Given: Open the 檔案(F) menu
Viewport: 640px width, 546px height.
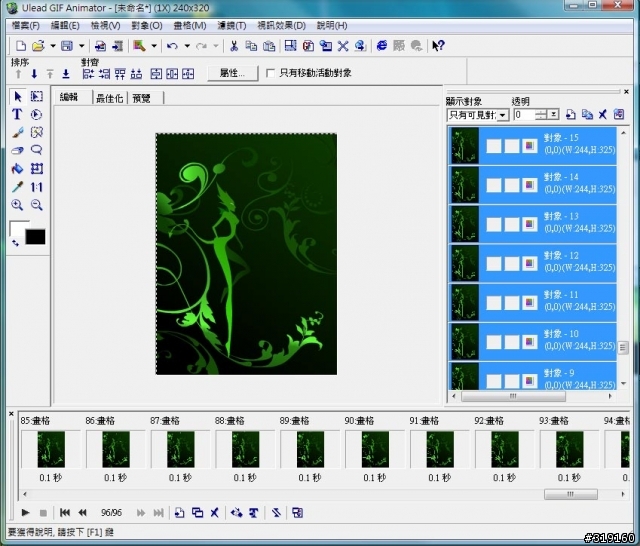Looking at the screenshot, I should 25,26.
